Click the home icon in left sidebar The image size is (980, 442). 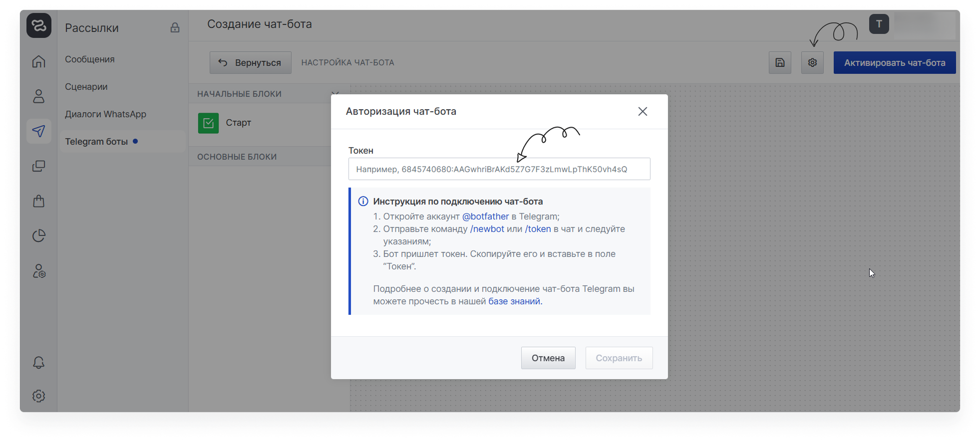coord(38,61)
